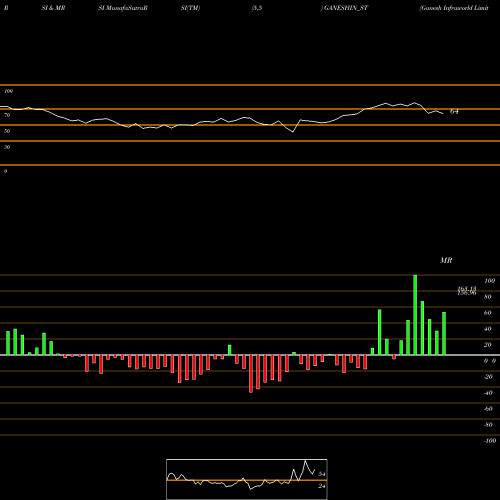Image resolution: width=500 pixels, height=500 pixels.
Task: Click the '-20' label on MR axis
Action: point(488,377)
